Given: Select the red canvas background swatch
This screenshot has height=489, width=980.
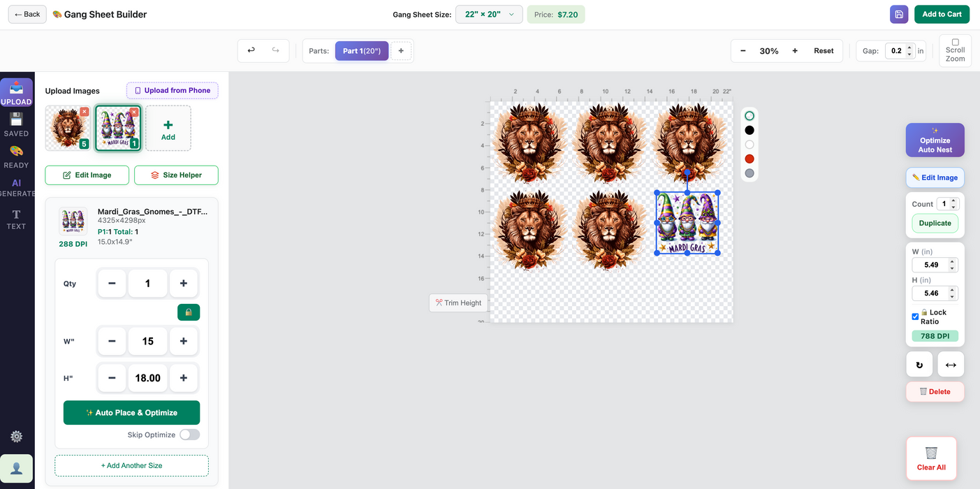Looking at the screenshot, I should pos(749,159).
